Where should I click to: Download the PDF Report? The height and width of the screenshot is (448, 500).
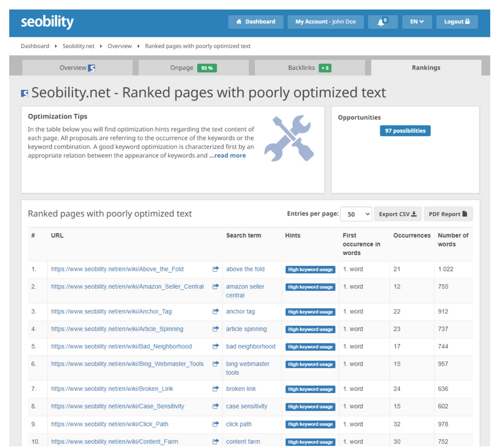(448, 214)
